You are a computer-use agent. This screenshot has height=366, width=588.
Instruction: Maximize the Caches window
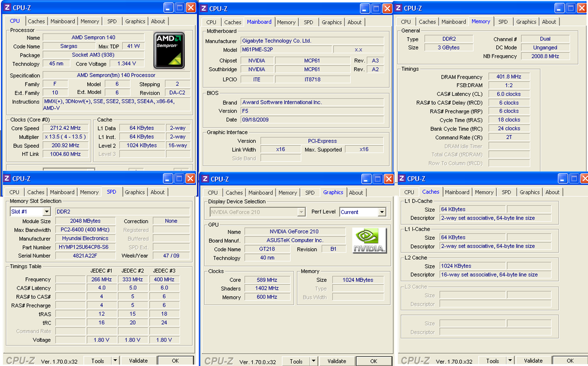[x=574, y=178]
